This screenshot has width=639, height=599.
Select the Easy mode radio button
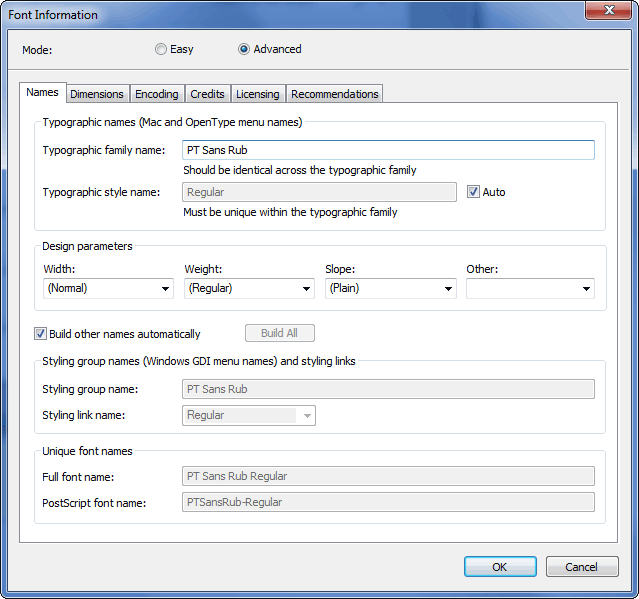click(161, 49)
